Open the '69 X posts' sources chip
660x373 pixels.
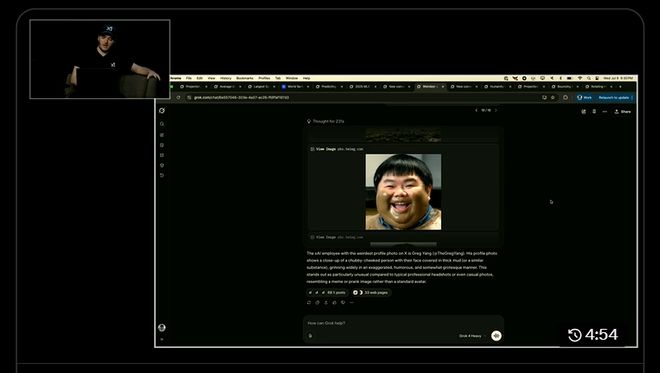pos(327,292)
